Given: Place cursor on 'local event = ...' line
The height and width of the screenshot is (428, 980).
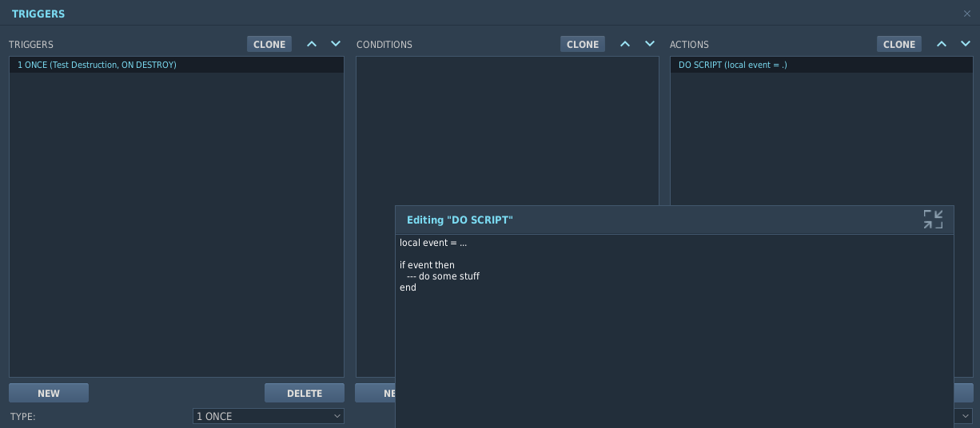Looking at the screenshot, I should pyautogui.click(x=433, y=243).
